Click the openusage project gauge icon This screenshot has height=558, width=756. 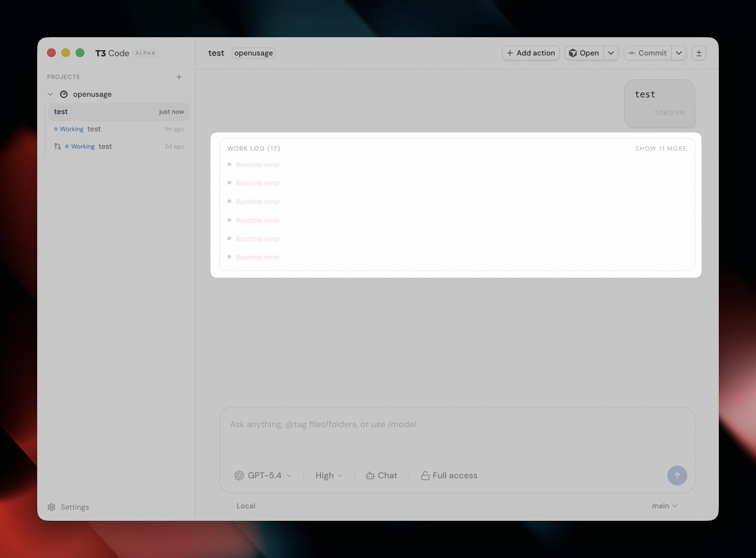64,95
